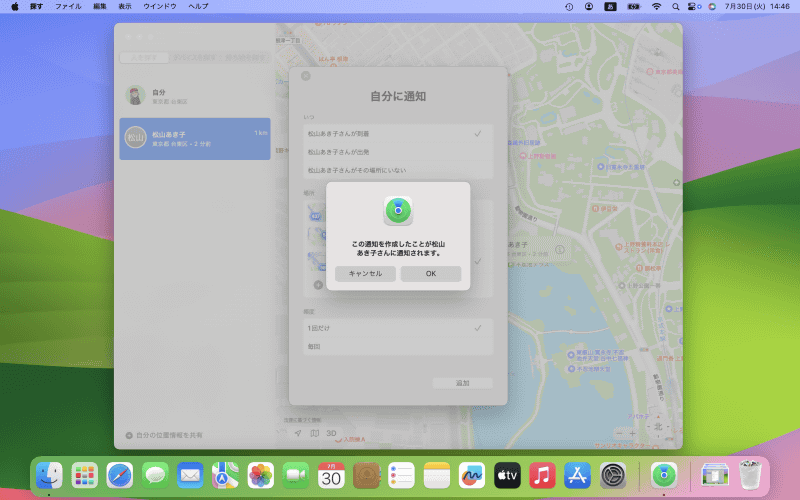Open Calendar from the Dock

tap(331, 476)
